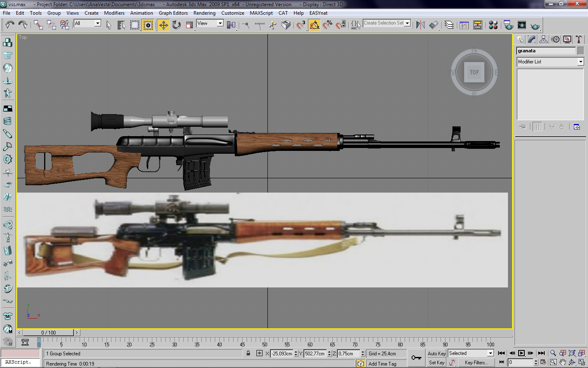Click Go to End playback button

(541, 353)
